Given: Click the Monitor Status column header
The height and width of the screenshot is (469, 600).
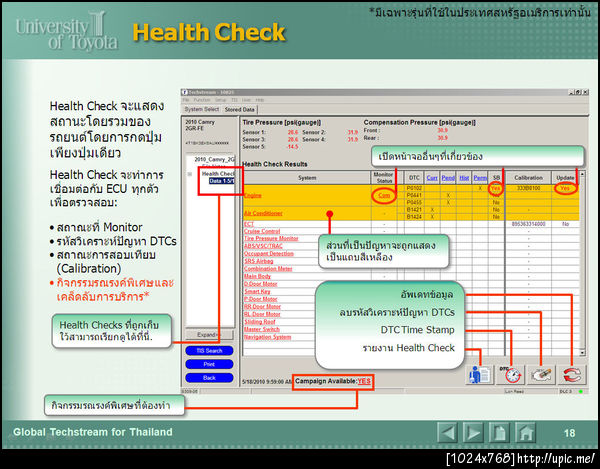Looking at the screenshot, I should pyautogui.click(x=383, y=178).
